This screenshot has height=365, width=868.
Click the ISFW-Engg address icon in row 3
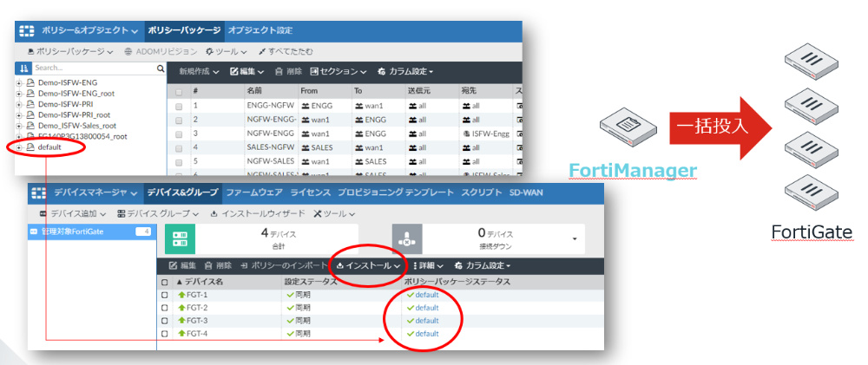pos(466,134)
